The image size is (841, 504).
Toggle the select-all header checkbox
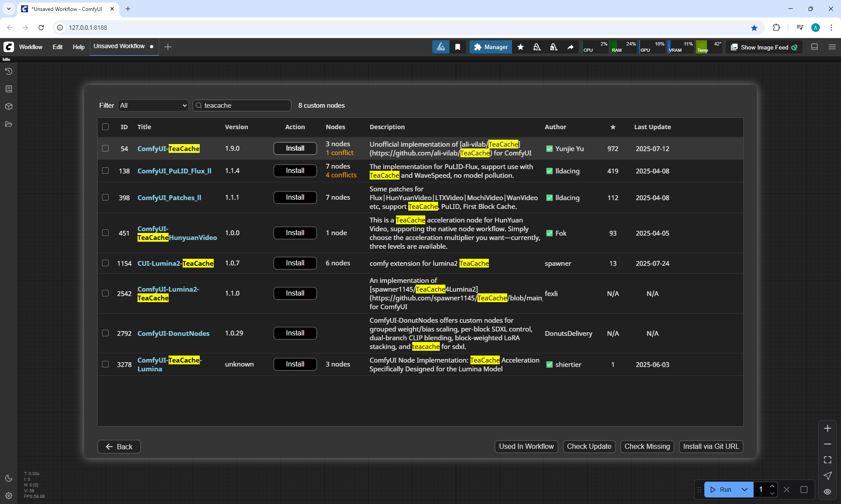click(x=106, y=127)
